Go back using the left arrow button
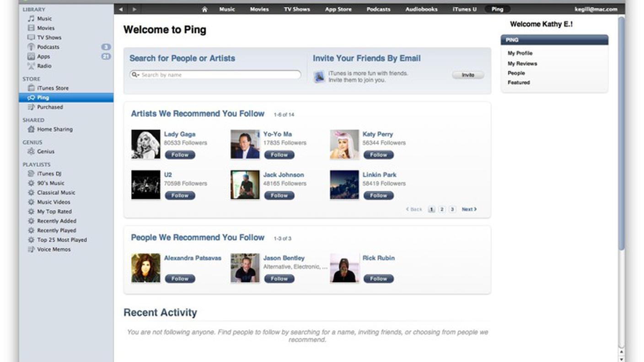 point(121,9)
